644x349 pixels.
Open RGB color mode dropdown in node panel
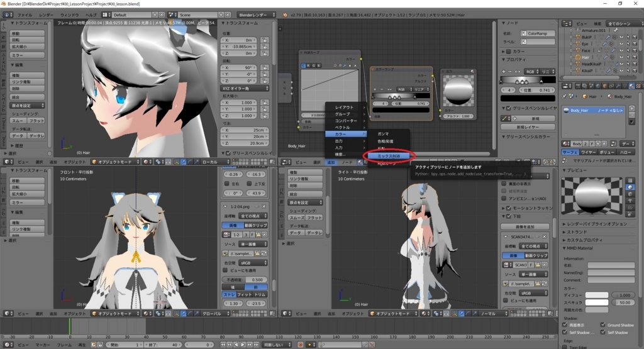click(531, 72)
